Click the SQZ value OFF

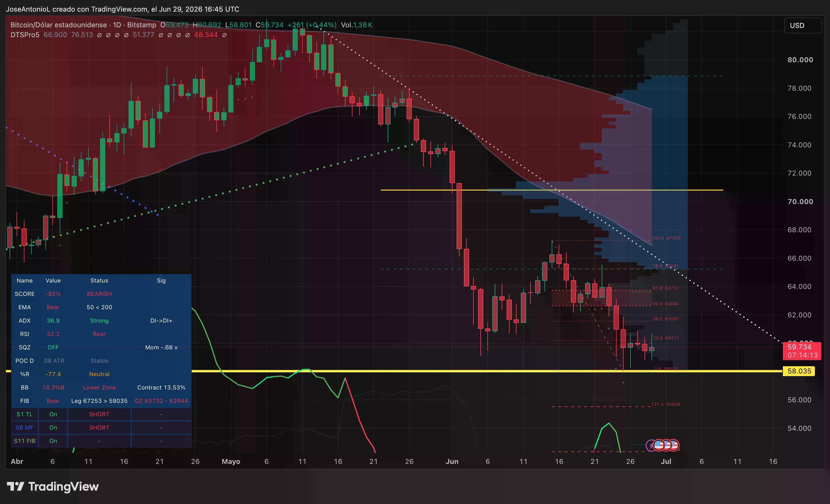(53, 347)
